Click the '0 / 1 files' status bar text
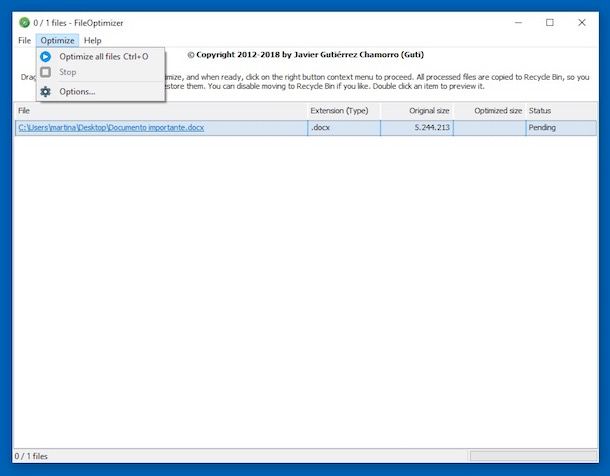Viewport: 610px width, 476px height. click(31, 456)
